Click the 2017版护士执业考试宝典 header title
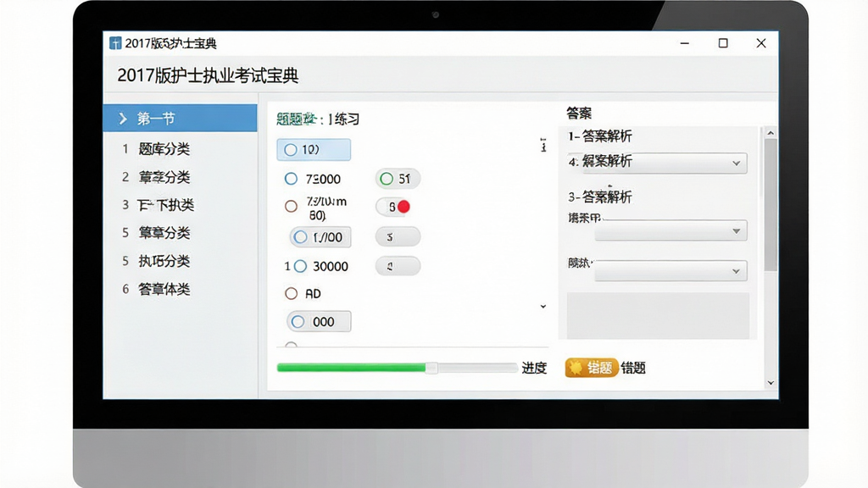This screenshot has width=868, height=488. tap(208, 75)
